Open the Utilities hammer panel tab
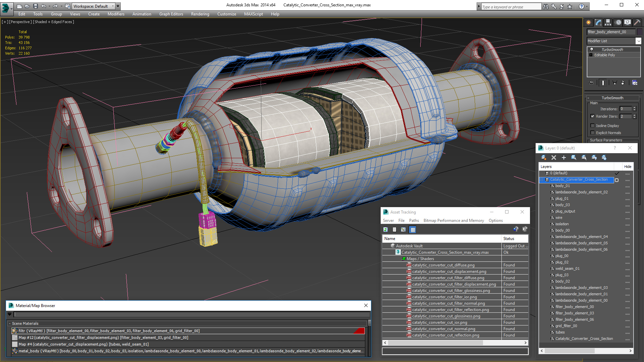This screenshot has width=644, height=362. point(637,22)
